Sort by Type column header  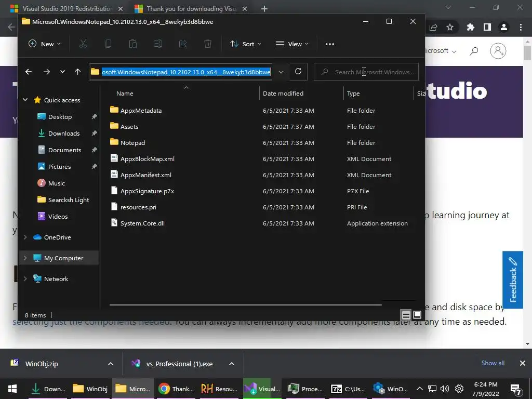coord(353,94)
